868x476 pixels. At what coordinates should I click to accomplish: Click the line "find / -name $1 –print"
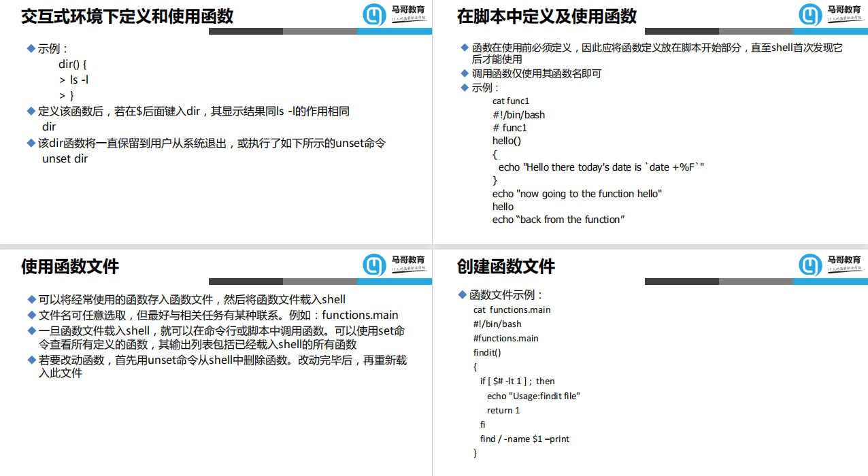click(524, 439)
